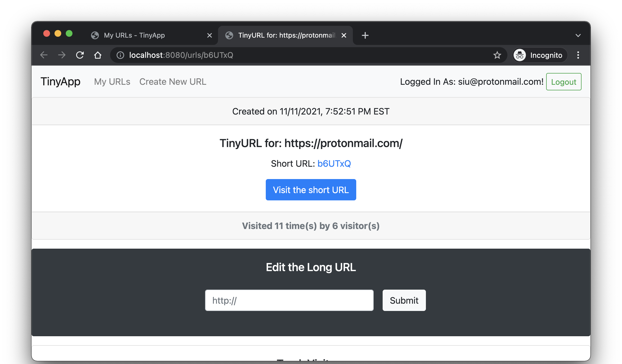The image size is (622, 364).
Task: Switch to the My URLs - TinyApp tab
Action: [x=134, y=35]
